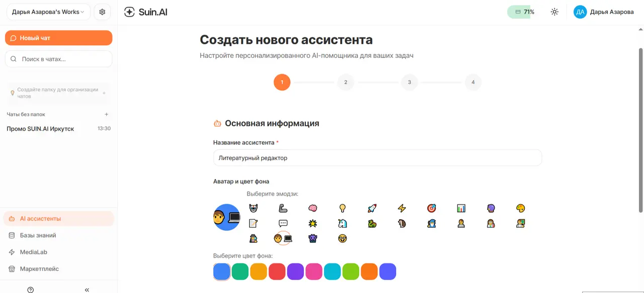The width and height of the screenshot is (644, 293).
Task: Toggle the light/dark theme sun icon
Action: point(554,12)
